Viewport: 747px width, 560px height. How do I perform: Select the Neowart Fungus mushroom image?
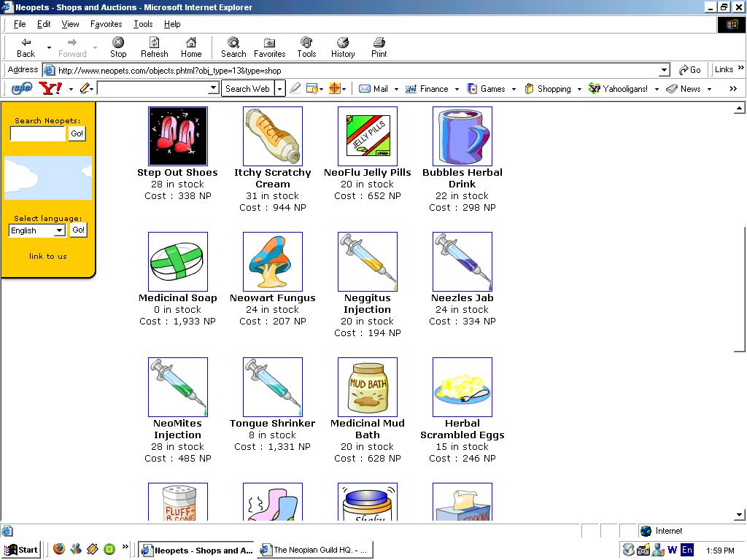click(x=273, y=262)
